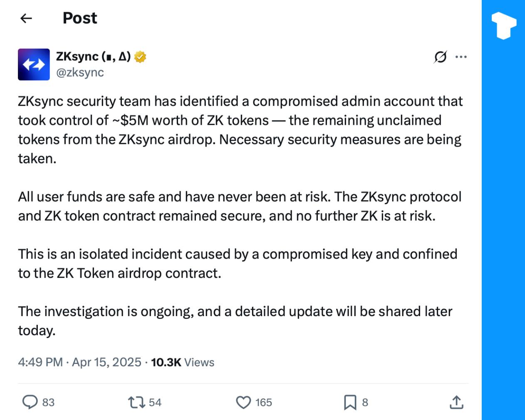Click the white logo in the blue sidebar
This screenshot has width=525, height=420.
point(503,25)
